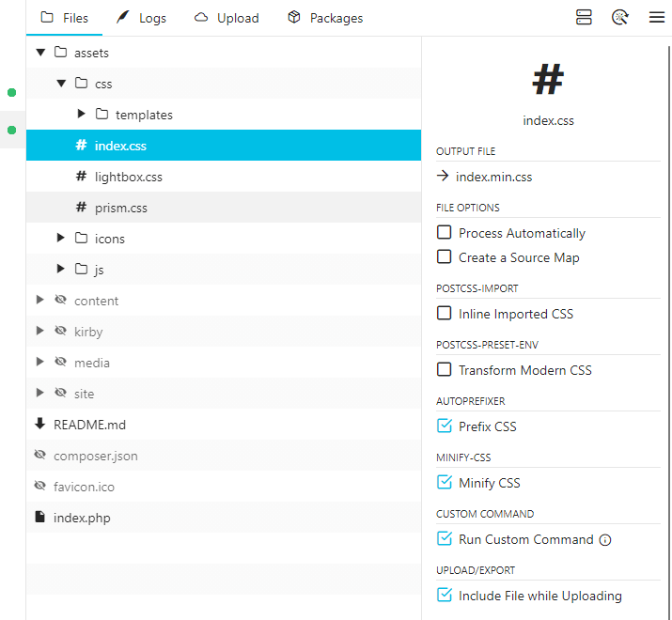Viewport: 672px width, 620px height.
Task: Click the hidden-eye icon beside composer.json
Action: (39, 455)
